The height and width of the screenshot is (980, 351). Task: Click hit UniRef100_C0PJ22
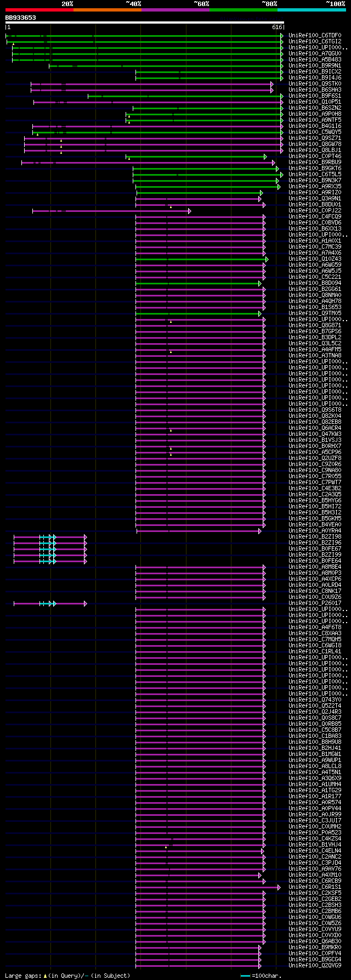click(315, 211)
